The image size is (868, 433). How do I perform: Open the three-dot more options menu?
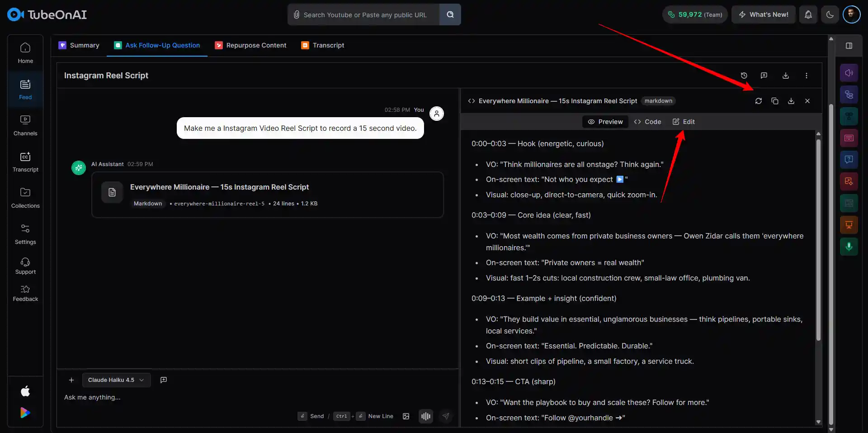pyautogui.click(x=807, y=76)
